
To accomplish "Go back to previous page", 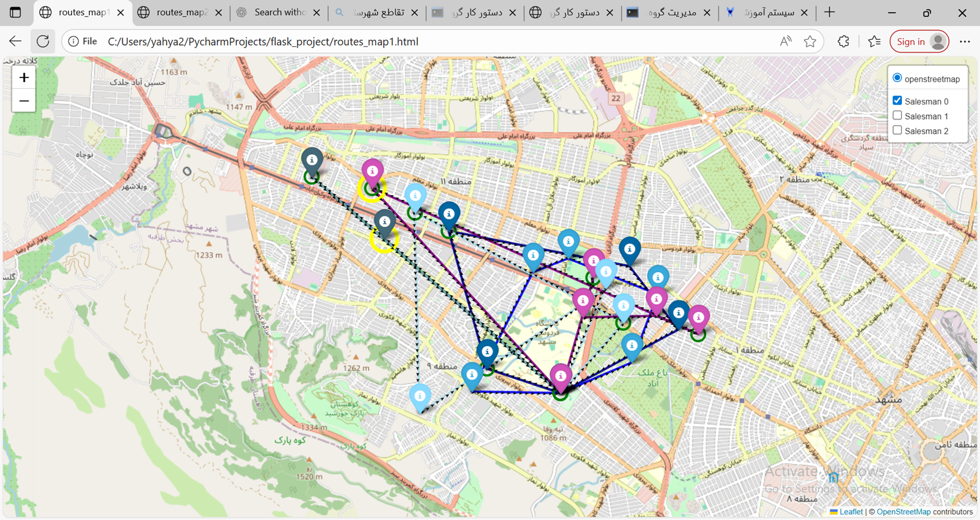I will 15,42.
